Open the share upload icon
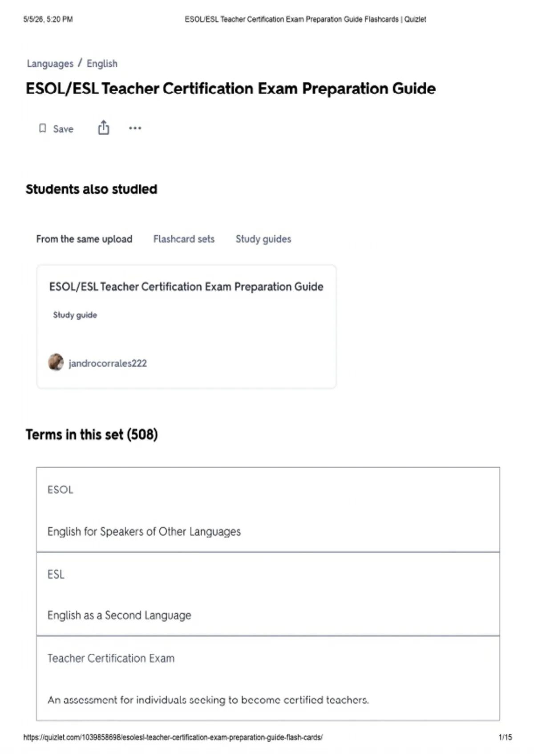Viewport: 534px width, 756px height. point(103,128)
